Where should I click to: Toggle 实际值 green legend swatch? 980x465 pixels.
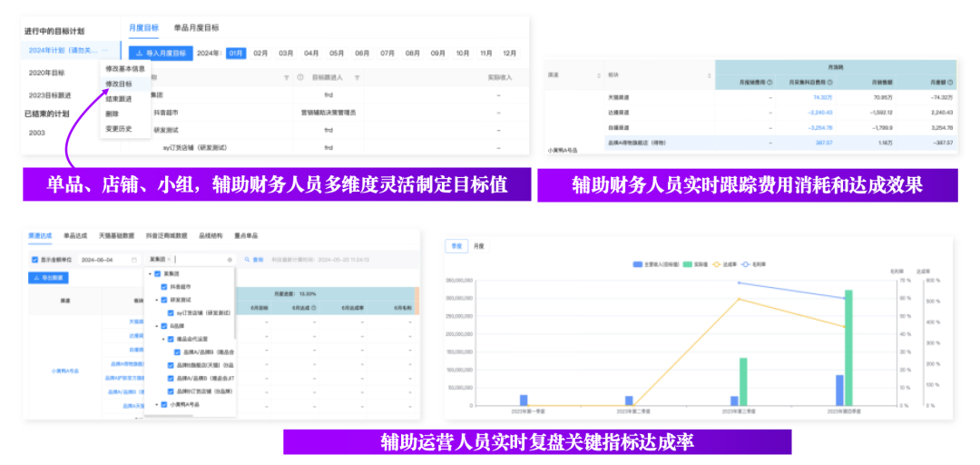coord(688,264)
